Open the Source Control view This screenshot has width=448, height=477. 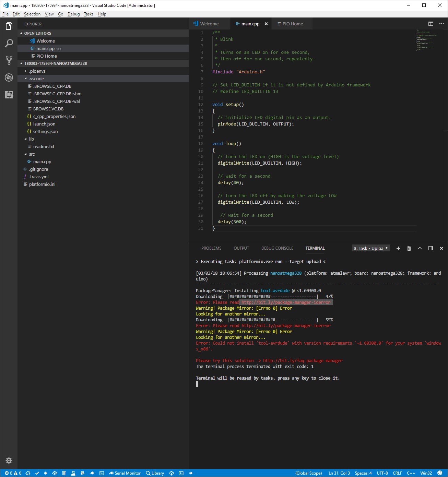(x=9, y=60)
